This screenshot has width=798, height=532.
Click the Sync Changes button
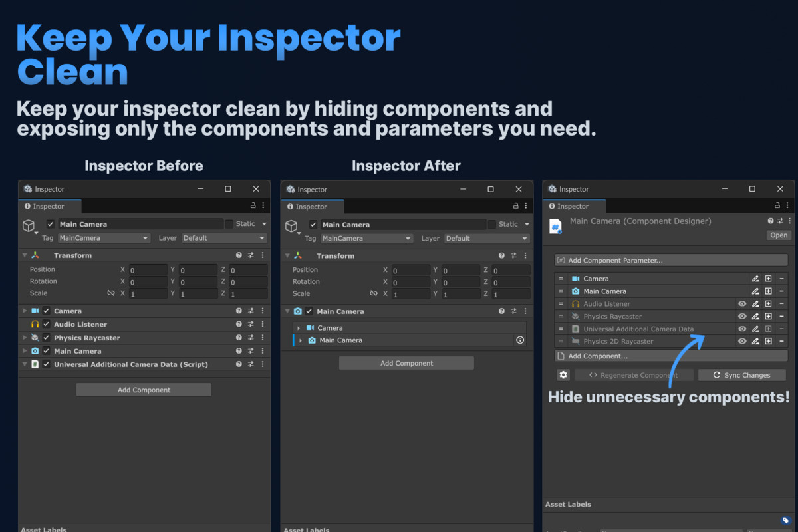pyautogui.click(x=743, y=375)
